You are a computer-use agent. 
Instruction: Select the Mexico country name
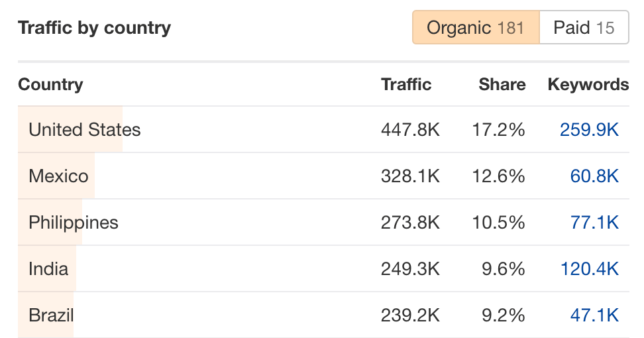coord(58,176)
